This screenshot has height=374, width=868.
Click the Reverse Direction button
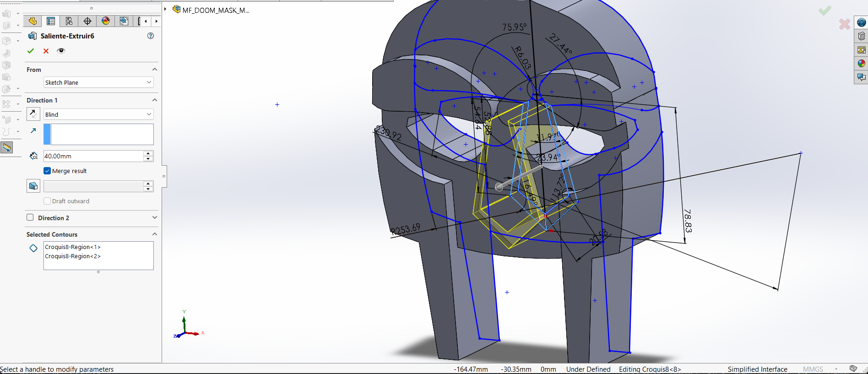point(33,114)
